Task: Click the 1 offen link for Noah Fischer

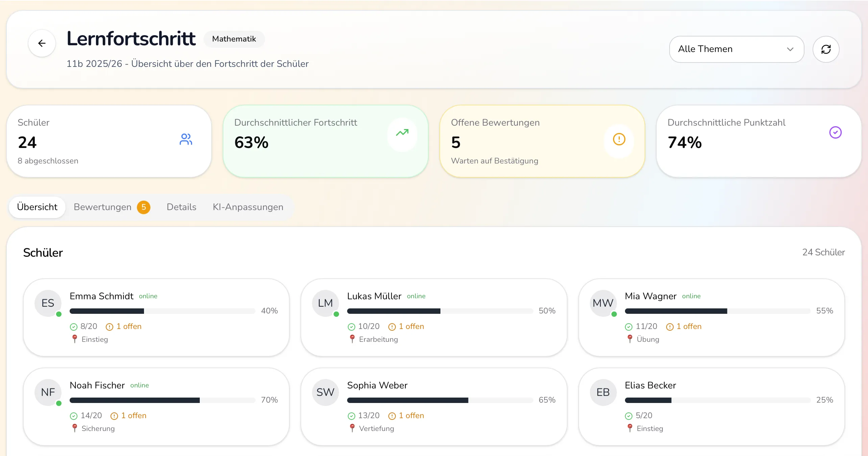Action: [134, 415]
